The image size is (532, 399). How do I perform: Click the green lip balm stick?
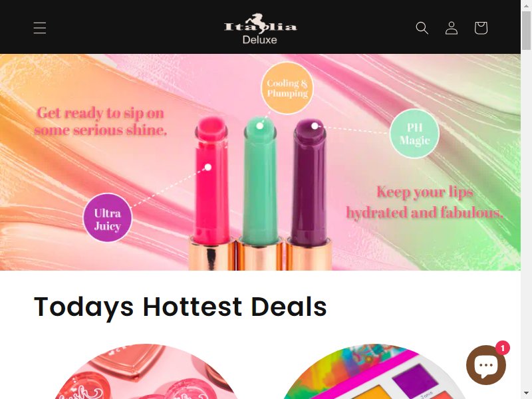tap(260, 180)
